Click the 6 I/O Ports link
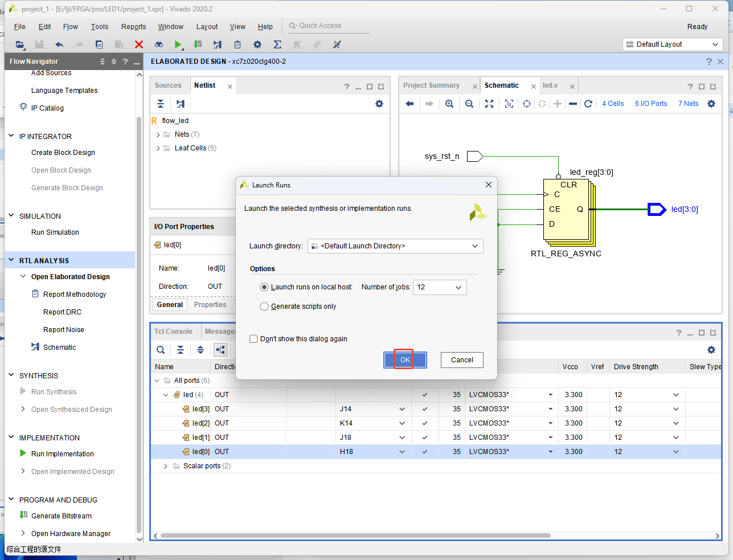Screen dimensions: 733x560 tap(651, 104)
